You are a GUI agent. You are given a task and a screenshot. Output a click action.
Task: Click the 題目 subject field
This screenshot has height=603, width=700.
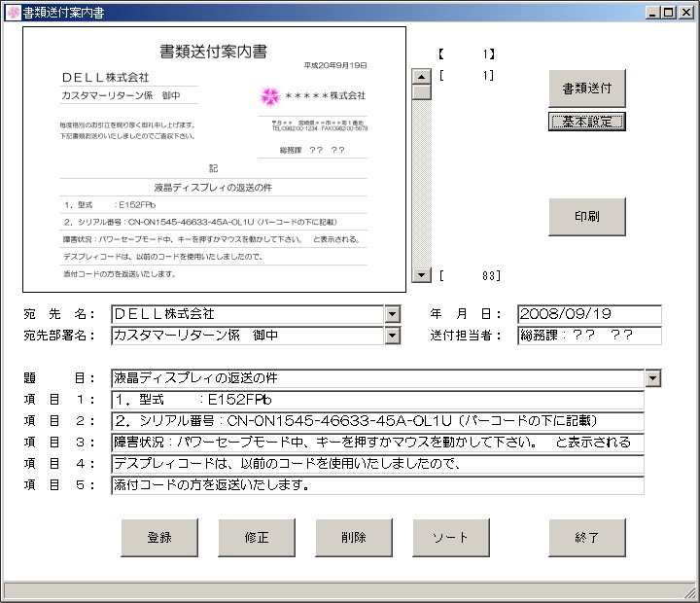377,378
